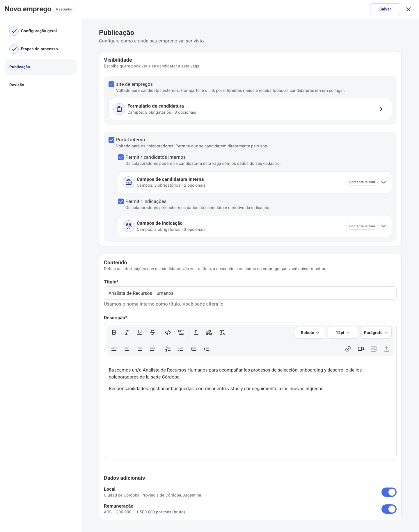Viewport: 419px width, 532px height.
Task: Change the text color
Action: point(196,332)
